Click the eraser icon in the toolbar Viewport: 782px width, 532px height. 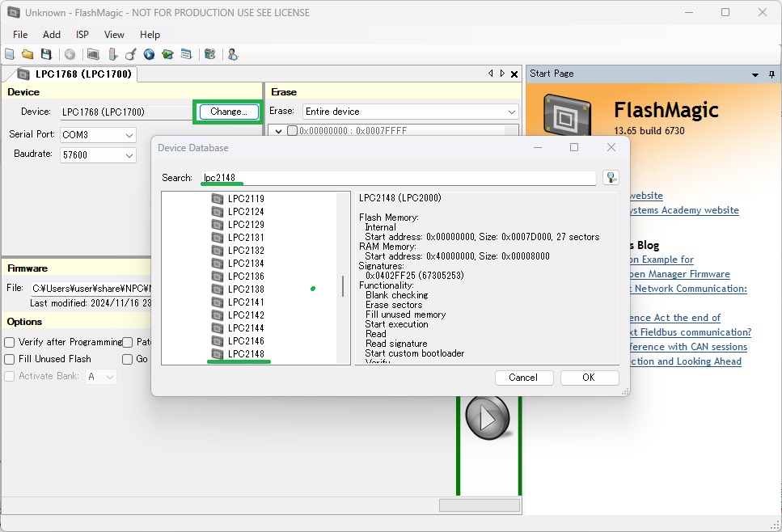[112, 54]
